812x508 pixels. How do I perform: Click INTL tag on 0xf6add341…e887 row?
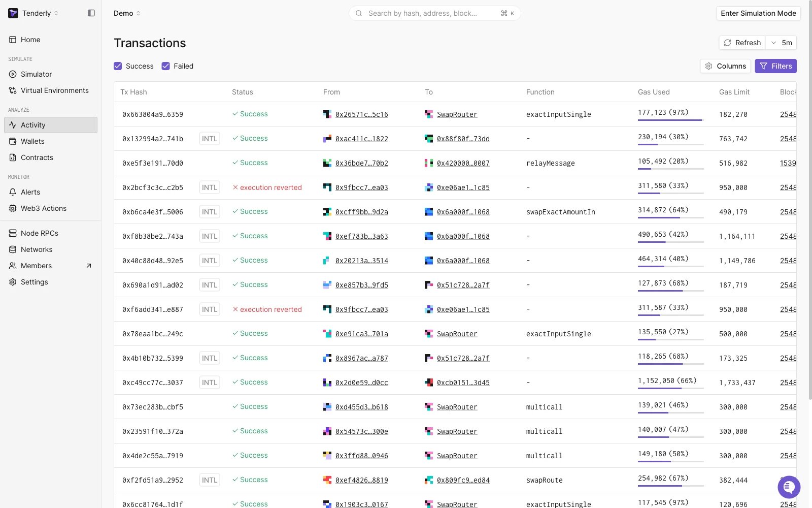point(210,309)
